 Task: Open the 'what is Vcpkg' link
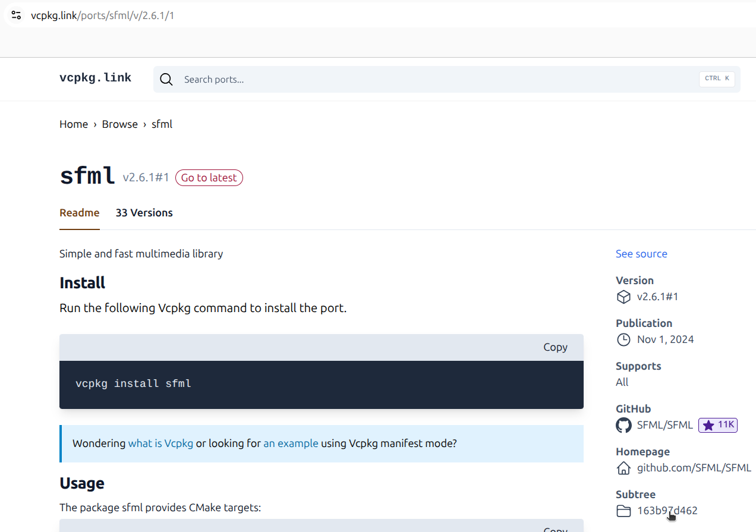[160, 443]
